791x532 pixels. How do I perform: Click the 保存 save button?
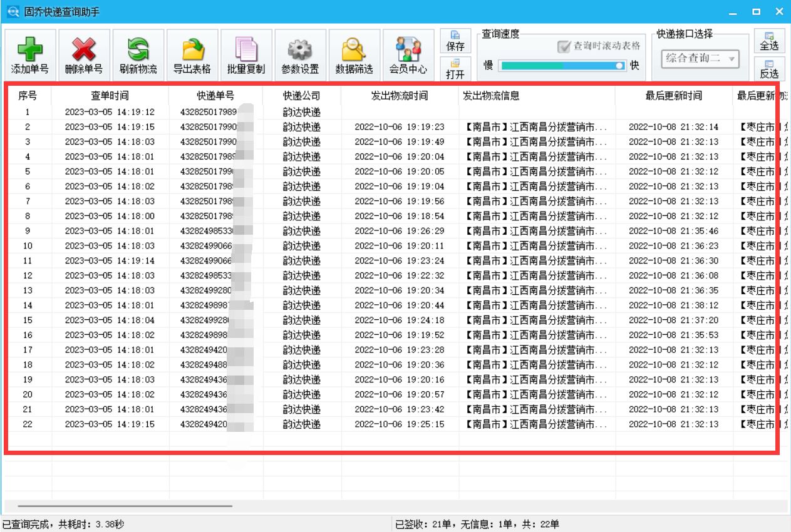point(456,41)
